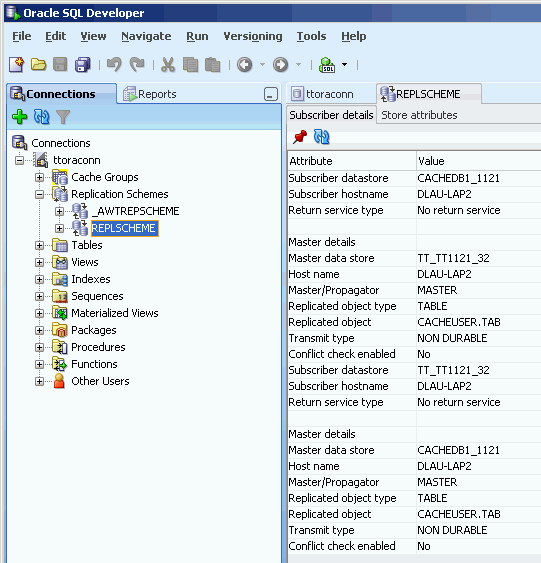The height and width of the screenshot is (563, 541).
Task: Click the first TT_TT1121_32 master data store value
Action: [x=453, y=258]
